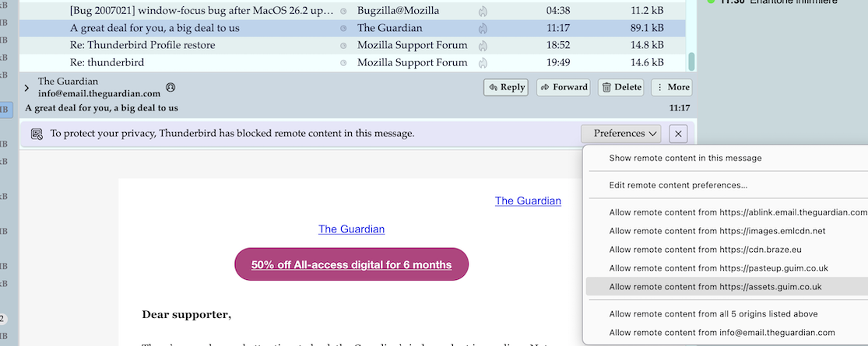Image resolution: width=868 pixels, height=346 pixels.
Task: Click the junk flame icon on the Guardian row
Action: coord(483,28)
